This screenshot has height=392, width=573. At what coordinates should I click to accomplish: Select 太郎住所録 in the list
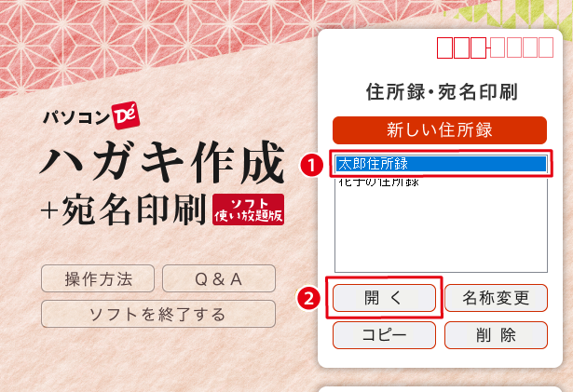coord(441,164)
